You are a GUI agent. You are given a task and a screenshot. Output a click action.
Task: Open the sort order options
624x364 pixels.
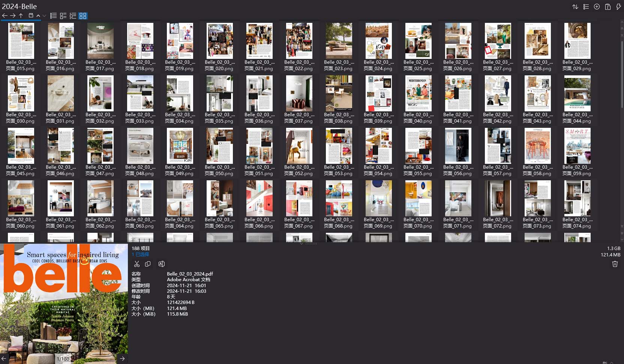(x=575, y=7)
